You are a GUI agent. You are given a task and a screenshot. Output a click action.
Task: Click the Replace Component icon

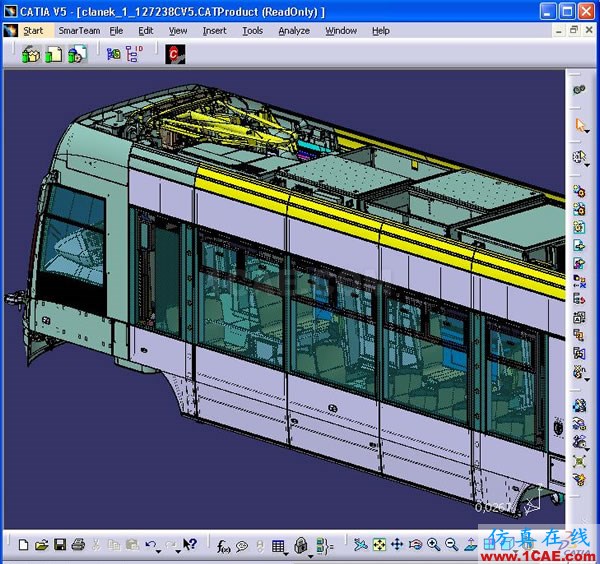point(579,281)
